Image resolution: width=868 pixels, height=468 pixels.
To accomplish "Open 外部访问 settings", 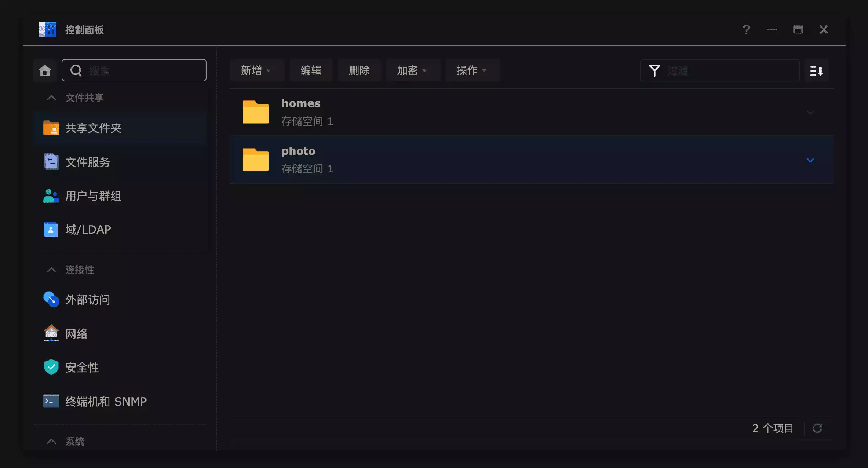I will coord(87,300).
